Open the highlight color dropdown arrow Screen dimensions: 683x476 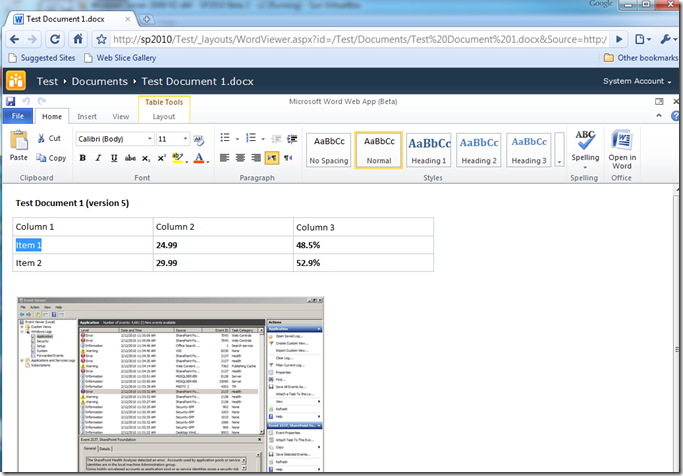[186, 162]
